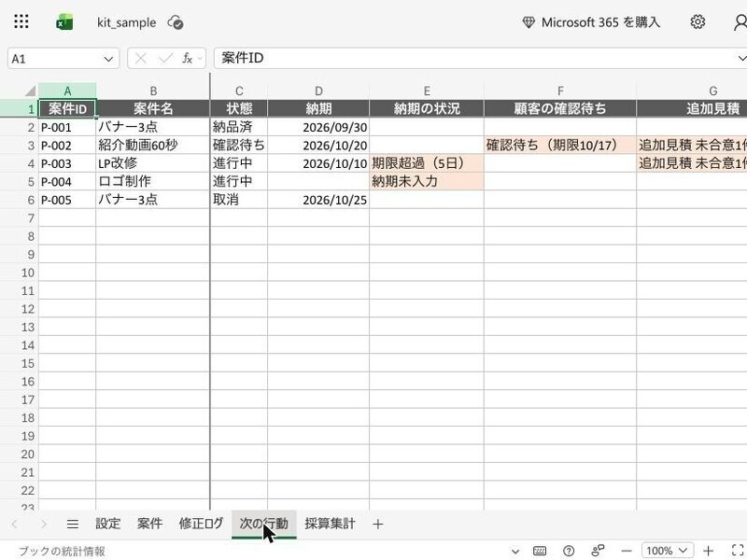Viewport: 747px width, 560px height.
Task: Select header cell 顧客の確認待ち
Action: pyautogui.click(x=560, y=108)
